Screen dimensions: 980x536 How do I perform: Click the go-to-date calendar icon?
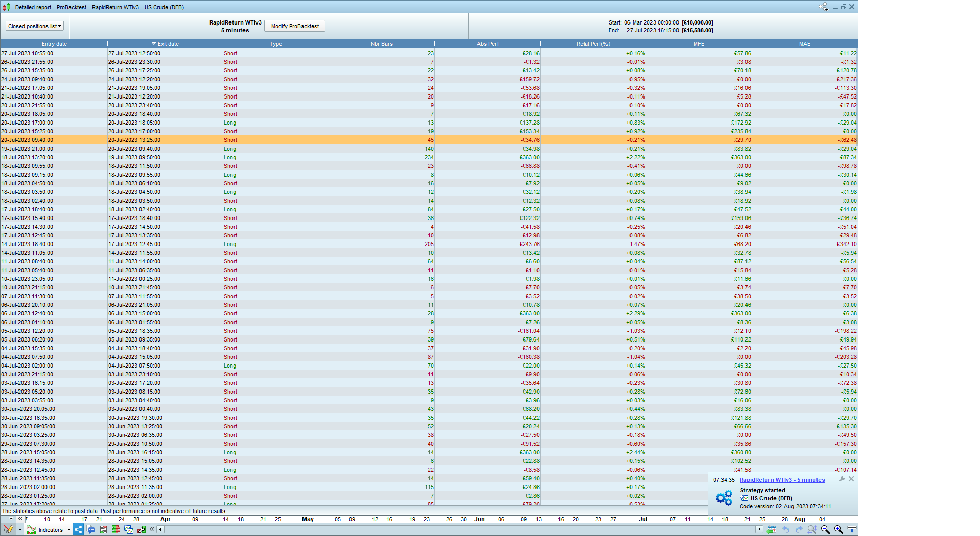pyautogui.click(x=772, y=529)
